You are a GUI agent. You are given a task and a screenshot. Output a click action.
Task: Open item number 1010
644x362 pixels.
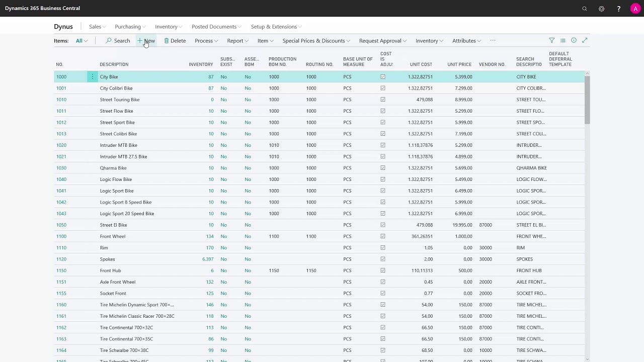pos(61,100)
